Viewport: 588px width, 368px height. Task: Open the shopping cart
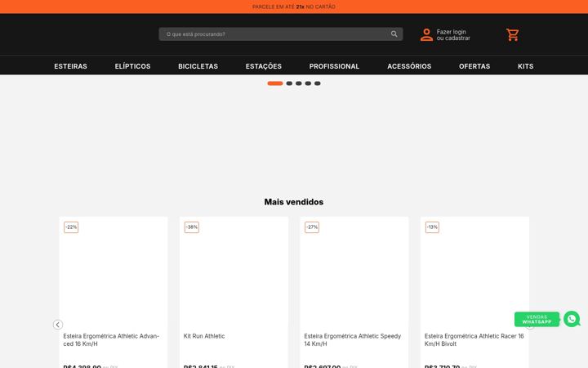[x=512, y=35]
